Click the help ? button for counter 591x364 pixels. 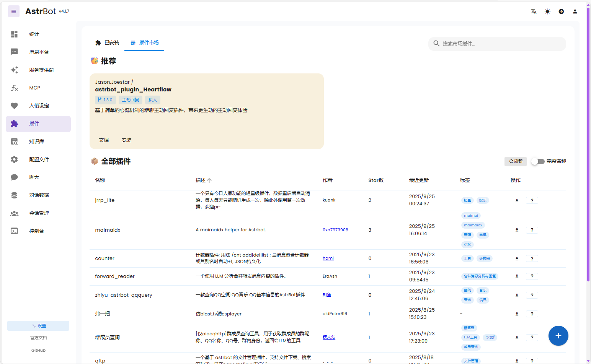532,258
